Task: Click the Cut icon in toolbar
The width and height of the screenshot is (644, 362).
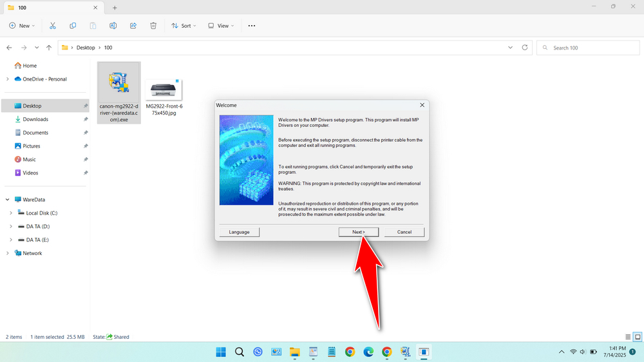Action: coord(53,26)
